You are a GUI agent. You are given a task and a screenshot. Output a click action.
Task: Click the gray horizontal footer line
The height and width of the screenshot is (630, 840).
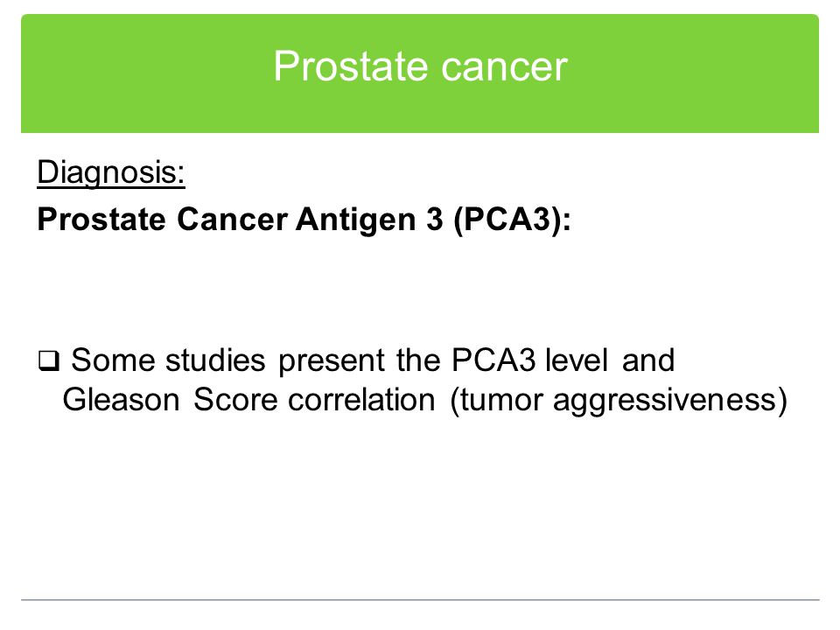[420, 599]
